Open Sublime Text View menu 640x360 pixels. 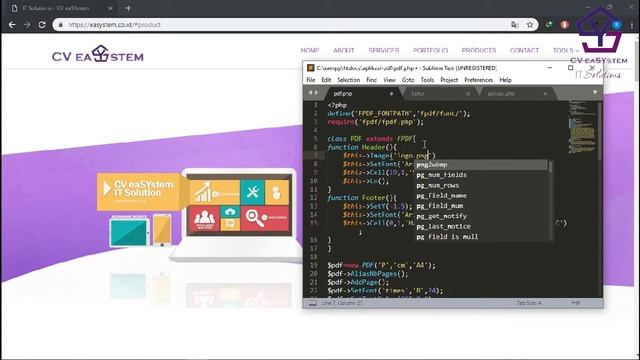pyautogui.click(x=389, y=80)
